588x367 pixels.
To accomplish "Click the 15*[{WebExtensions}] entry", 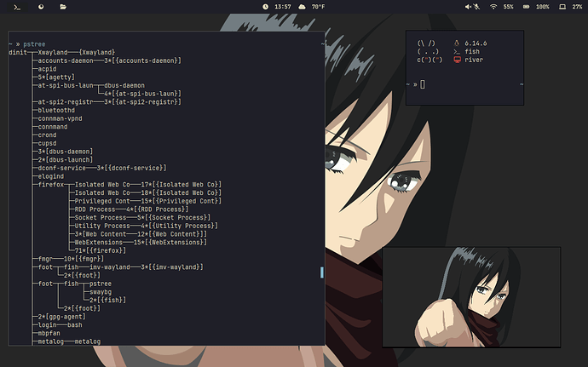I will [x=170, y=242].
